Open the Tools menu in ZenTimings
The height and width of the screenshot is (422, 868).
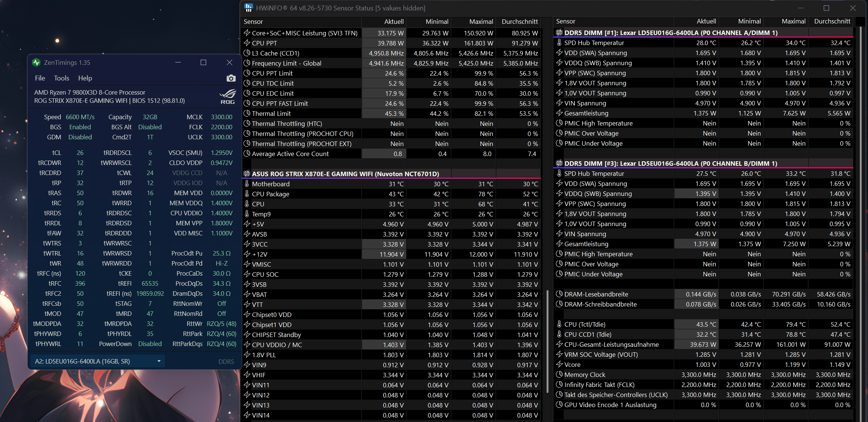click(62, 78)
